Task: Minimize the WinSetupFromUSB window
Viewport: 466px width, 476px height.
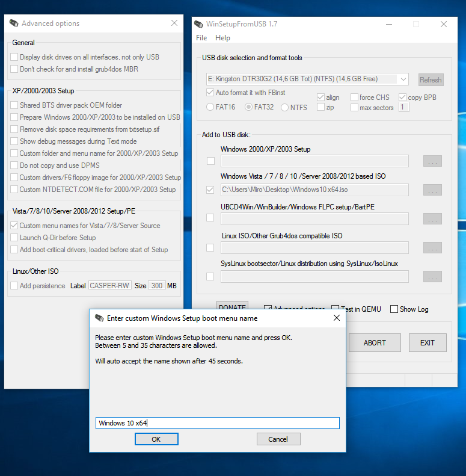Action: pos(389,24)
